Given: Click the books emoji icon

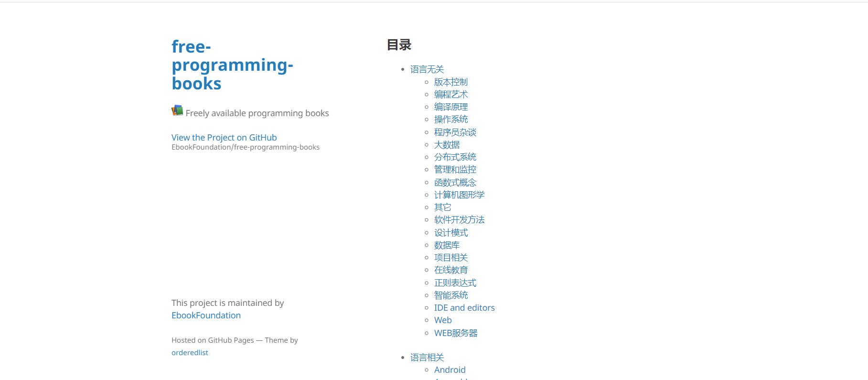Looking at the screenshot, I should (177, 111).
